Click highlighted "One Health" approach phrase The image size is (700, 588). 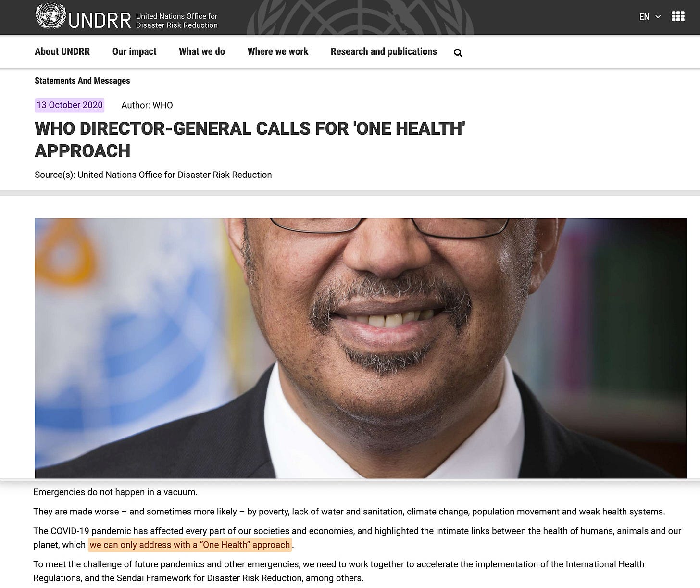click(190, 545)
